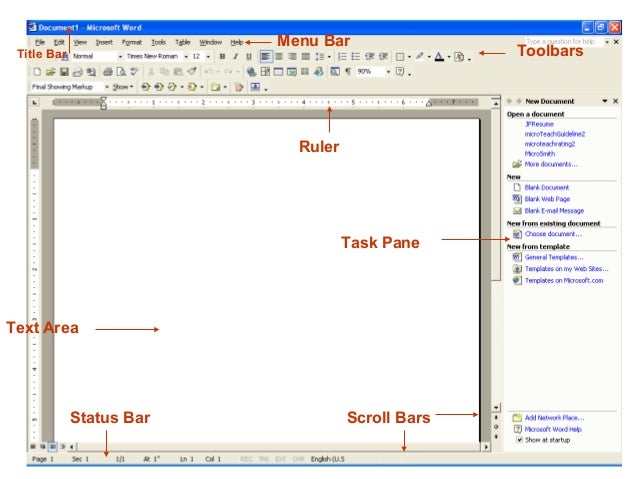The width and height of the screenshot is (638, 479).
Task: Select Align Right paragraph alignment
Action: pos(292,57)
